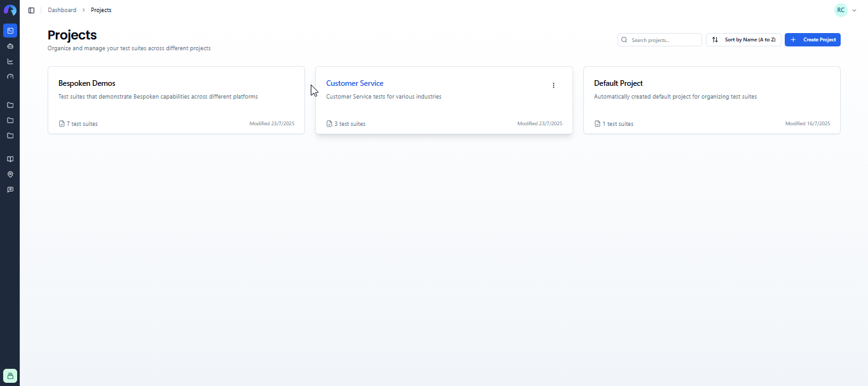Open the book documentation sidebar icon
868x386 pixels.
[x=10, y=159]
